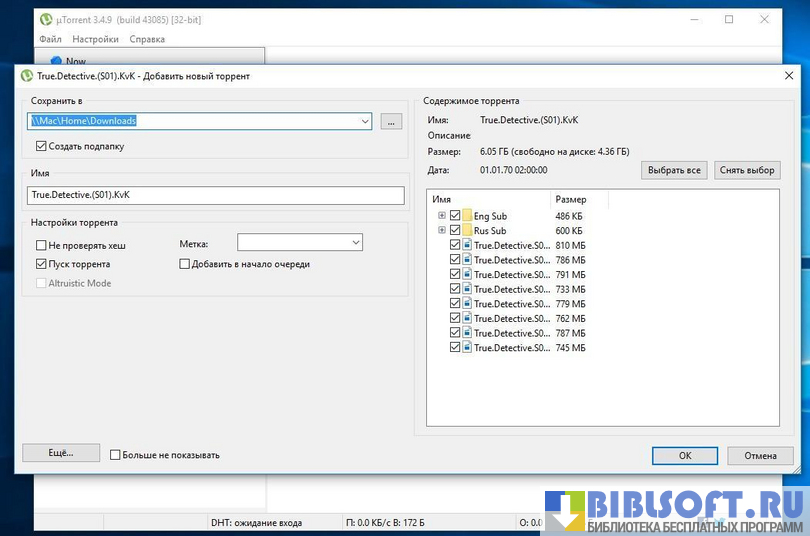Click the 733 МБ video file icon

click(x=467, y=289)
